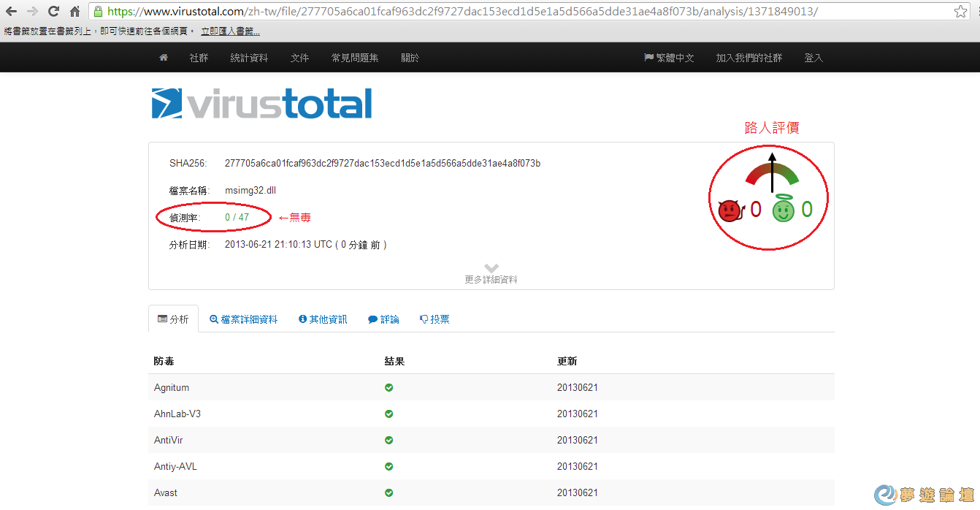Click the file name msimg32.dll

(250, 190)
